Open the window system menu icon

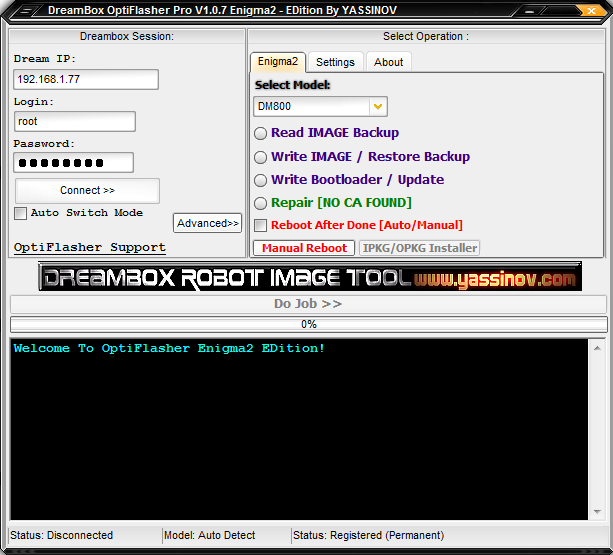pos(26,11)
